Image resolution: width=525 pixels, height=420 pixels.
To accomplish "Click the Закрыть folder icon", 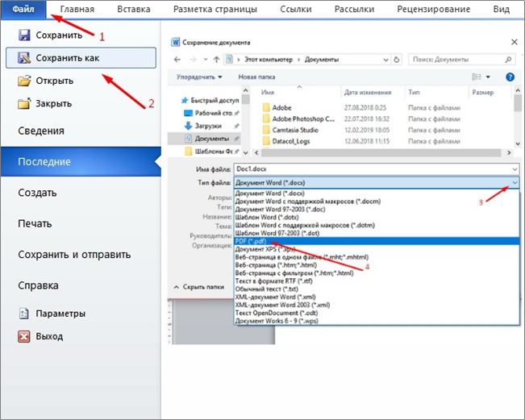I will point(24,103).
